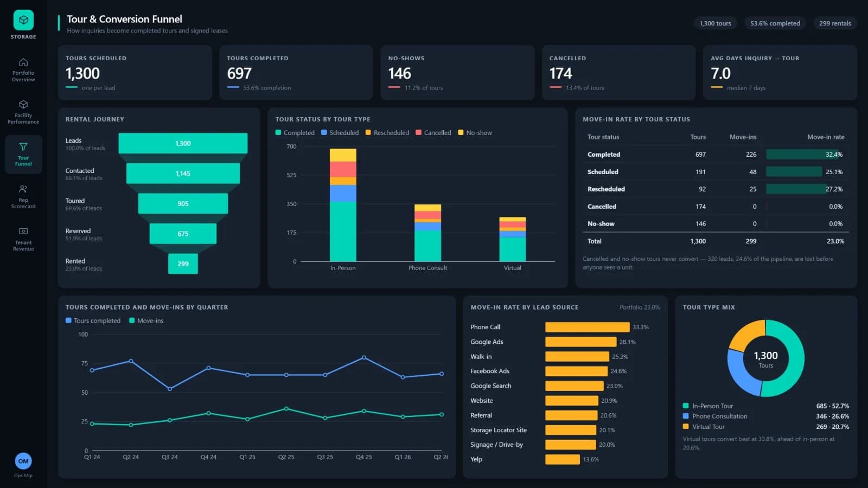Click the Virtual stacked bar

click(513, 239)
